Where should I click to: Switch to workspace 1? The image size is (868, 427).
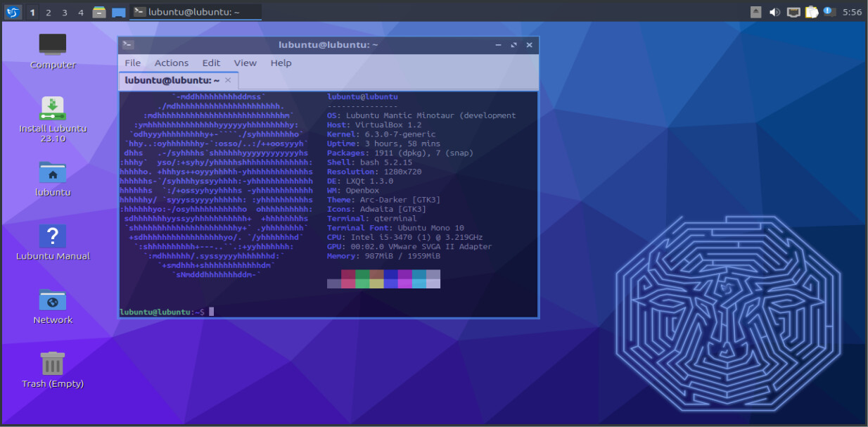coord(32,12)
